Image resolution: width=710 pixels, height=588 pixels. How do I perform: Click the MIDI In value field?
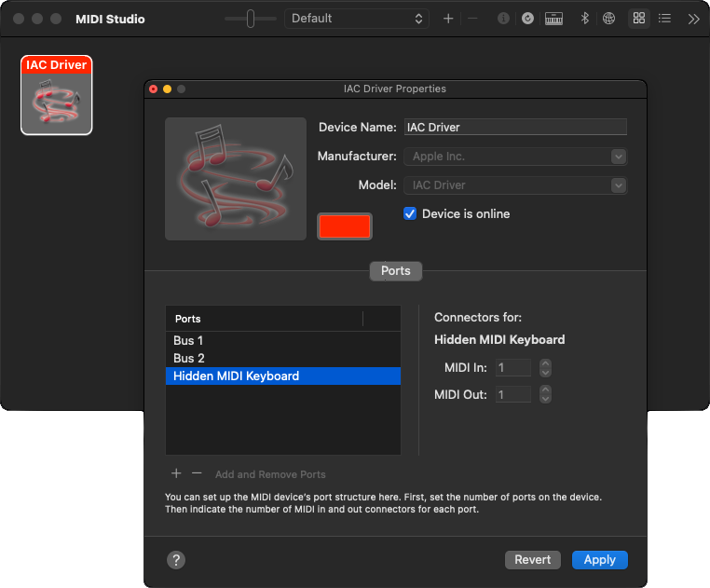pos(513,368)
